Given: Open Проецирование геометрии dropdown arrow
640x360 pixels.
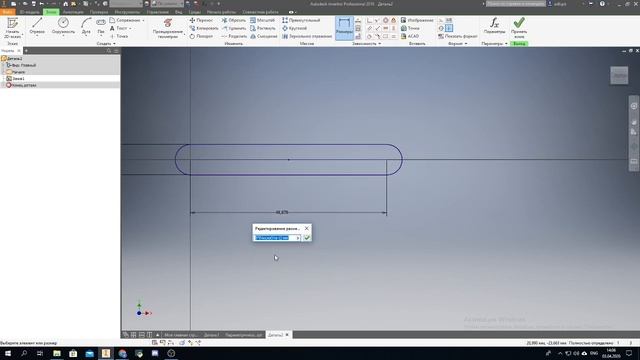Looking at the screenshot, I should click(x=184, y=34).
